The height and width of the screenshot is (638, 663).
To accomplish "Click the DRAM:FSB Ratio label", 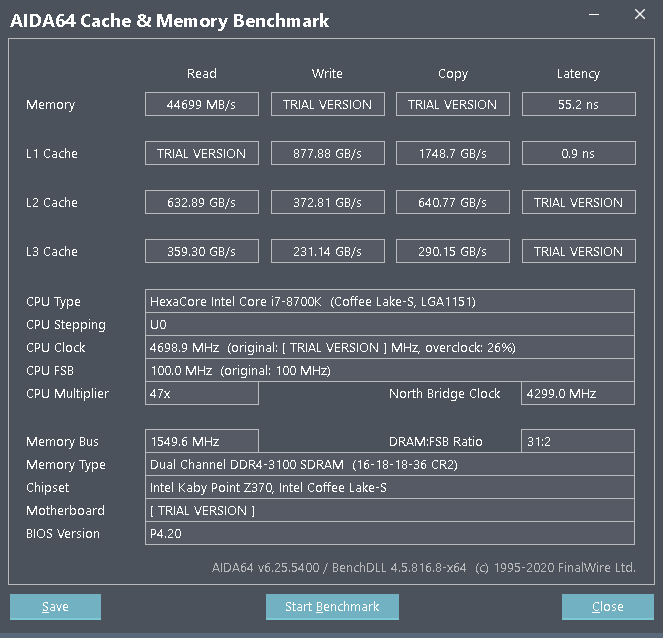I will (x=436, y=441).
